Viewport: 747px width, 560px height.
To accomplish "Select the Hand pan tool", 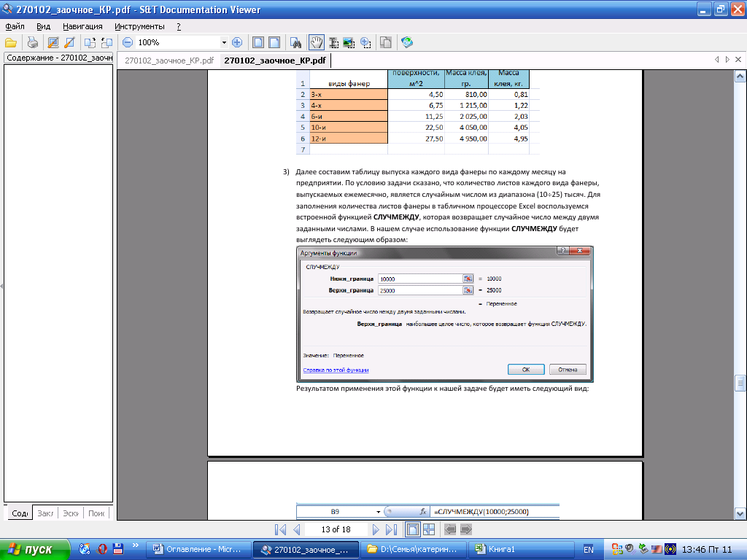I will [x=317, y=43].
